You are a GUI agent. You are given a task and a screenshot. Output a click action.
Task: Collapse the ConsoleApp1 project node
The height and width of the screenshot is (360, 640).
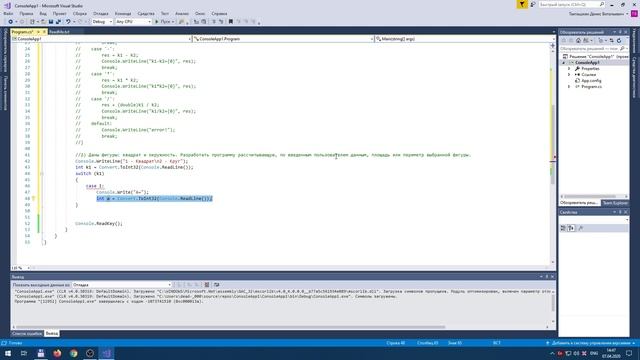(x=564, y=62)
